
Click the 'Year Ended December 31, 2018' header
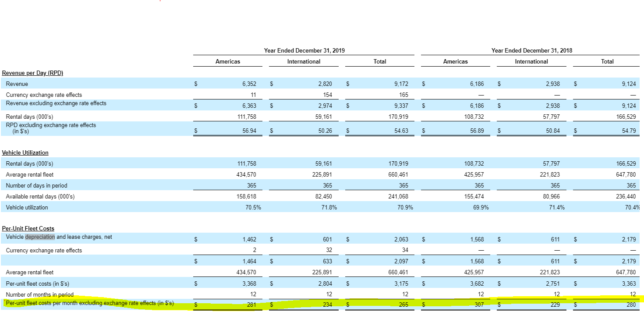531,50
